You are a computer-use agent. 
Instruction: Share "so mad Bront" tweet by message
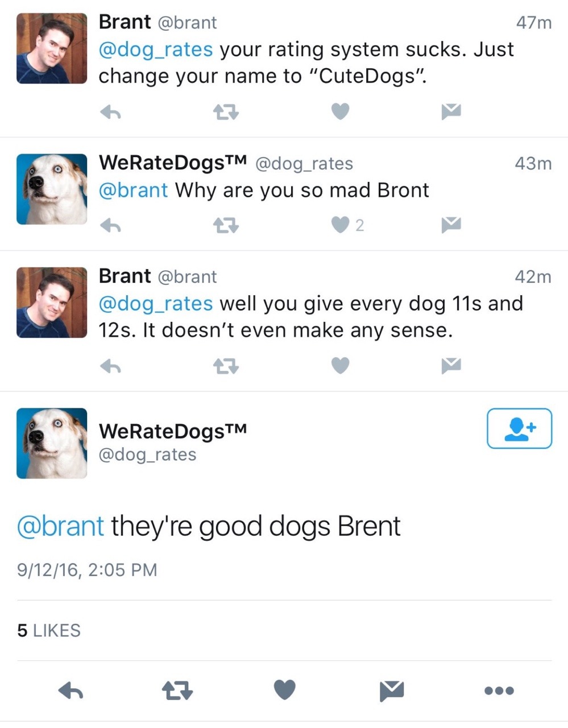pos(451,225)
